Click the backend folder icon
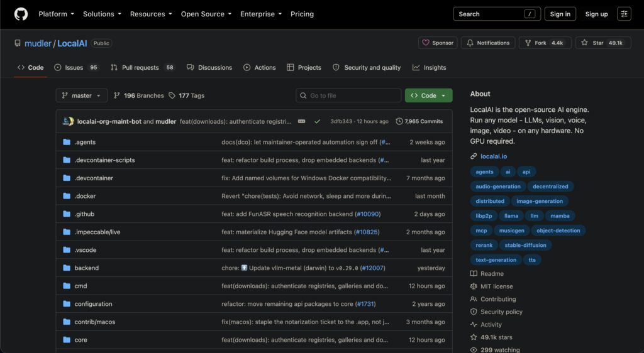 tap(67, 268)
